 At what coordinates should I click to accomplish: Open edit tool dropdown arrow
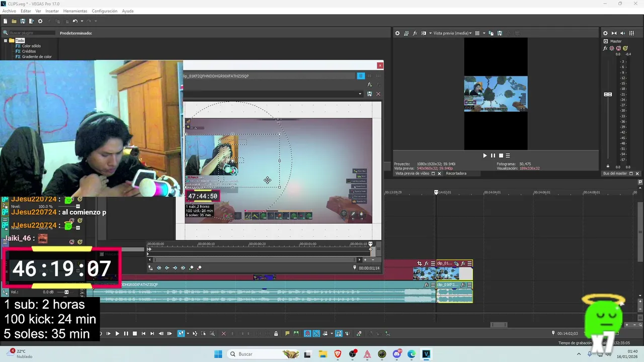click(x=188, y=333)
